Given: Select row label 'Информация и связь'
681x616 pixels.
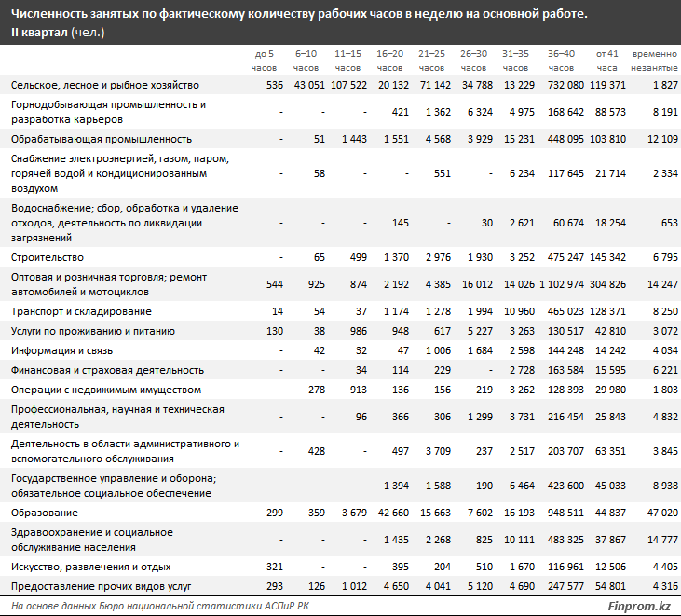Looking at the screenshot, I should (61, 351).
